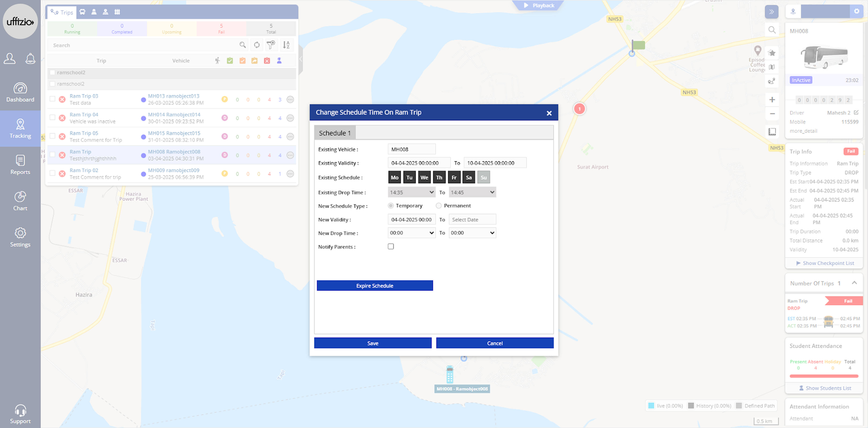Open the New Drop Time end dropdown
Screen dimensions: 868x428
point(472,233)
